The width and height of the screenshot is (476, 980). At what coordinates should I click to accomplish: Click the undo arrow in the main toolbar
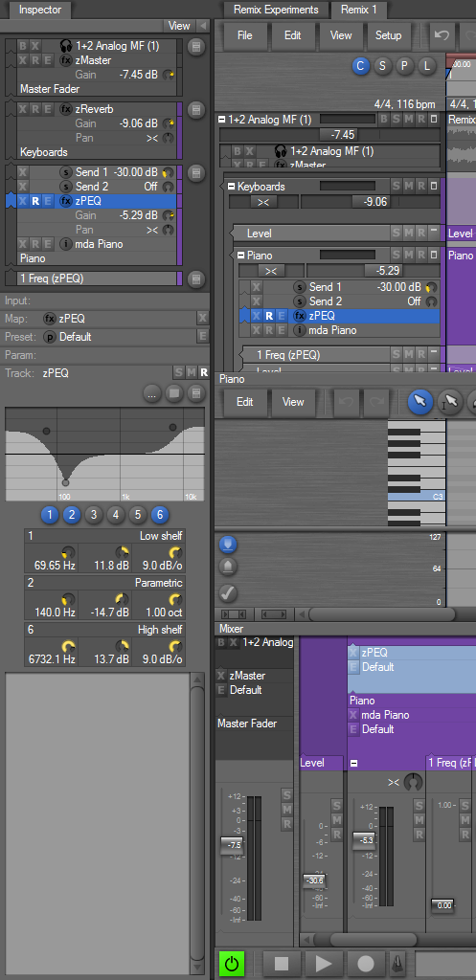click(x=442, y=35)
